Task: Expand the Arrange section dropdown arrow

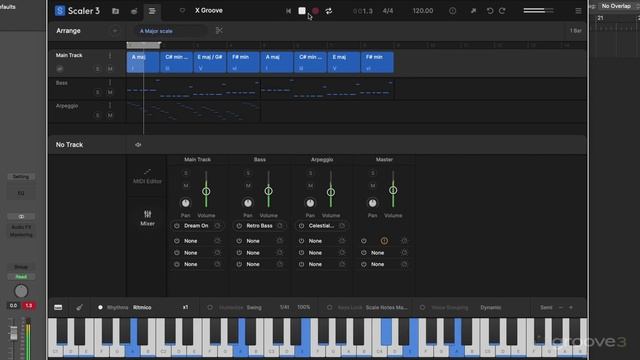Action: (115, 31)
